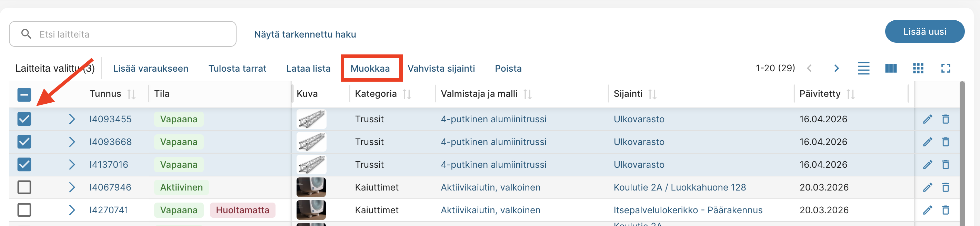The height and width of the screenshot is (226, 980).
Task: Switch to the list view icon
Action: coord(863,68)
